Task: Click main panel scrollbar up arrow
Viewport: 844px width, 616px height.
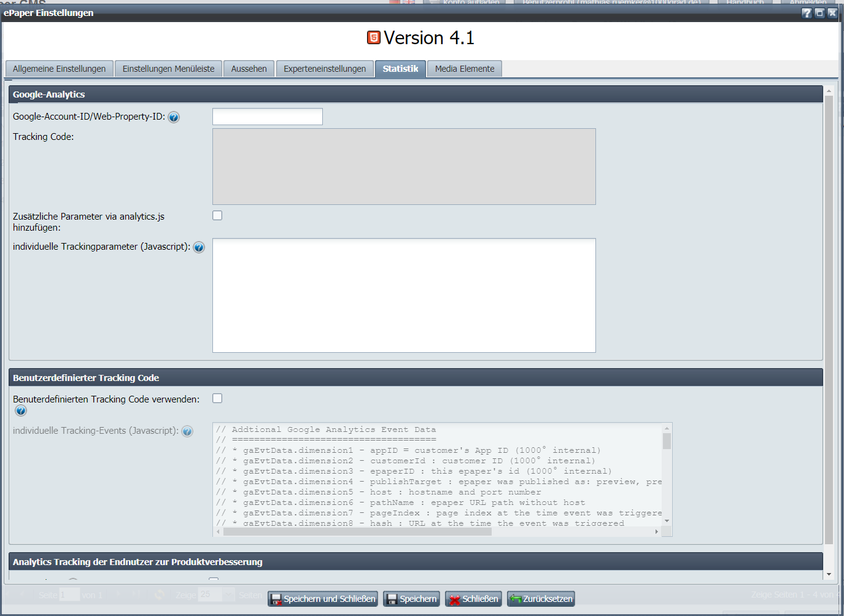Action: pyautogui.click(x=829, y=91)
